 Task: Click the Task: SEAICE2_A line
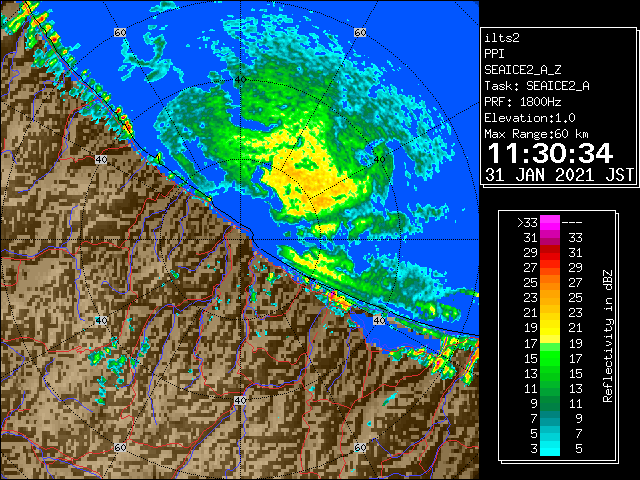coord(537,86)
